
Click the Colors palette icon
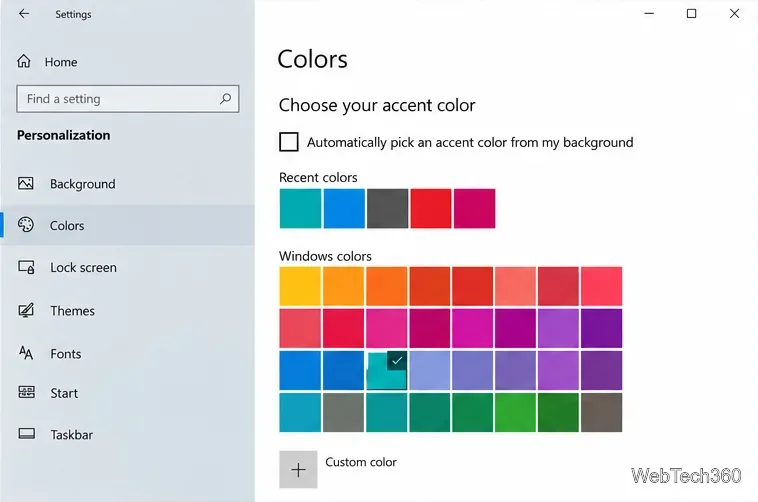(26, 225)
